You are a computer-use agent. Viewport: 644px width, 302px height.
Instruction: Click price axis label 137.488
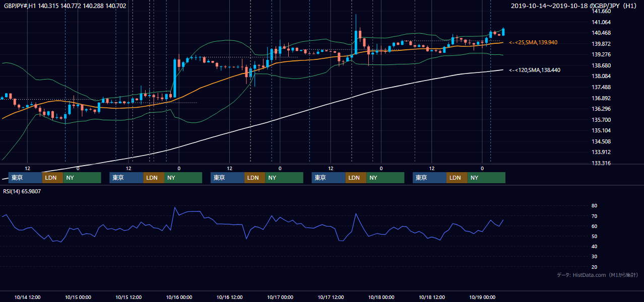(x=601, y=87)
